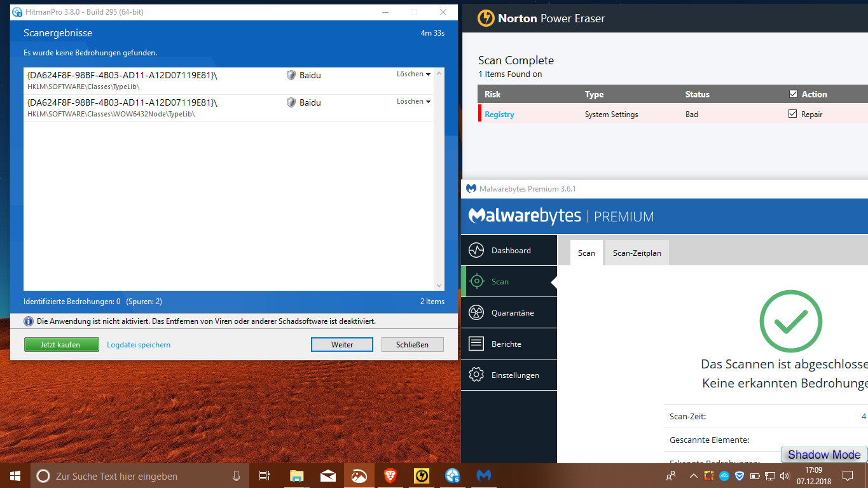Screen dimensions: 868x488
Task: Toggle the Action column header checkbox in Norton
Action: pyautogui.click(x=793, y=94)
